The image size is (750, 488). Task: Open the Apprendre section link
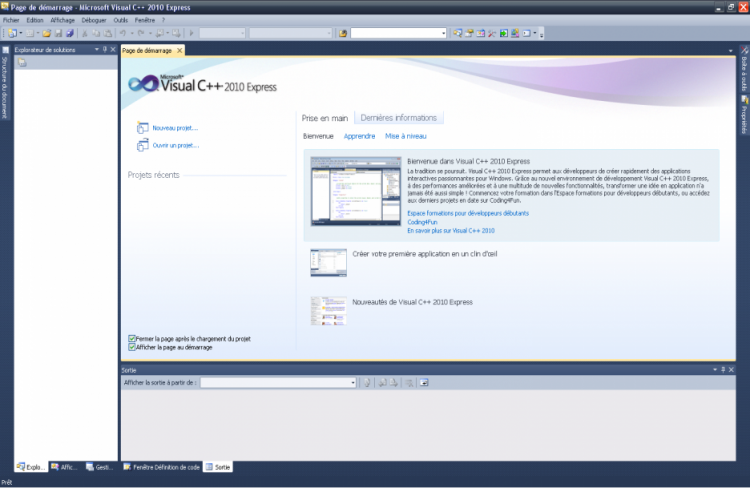click(x=359, y=136)
